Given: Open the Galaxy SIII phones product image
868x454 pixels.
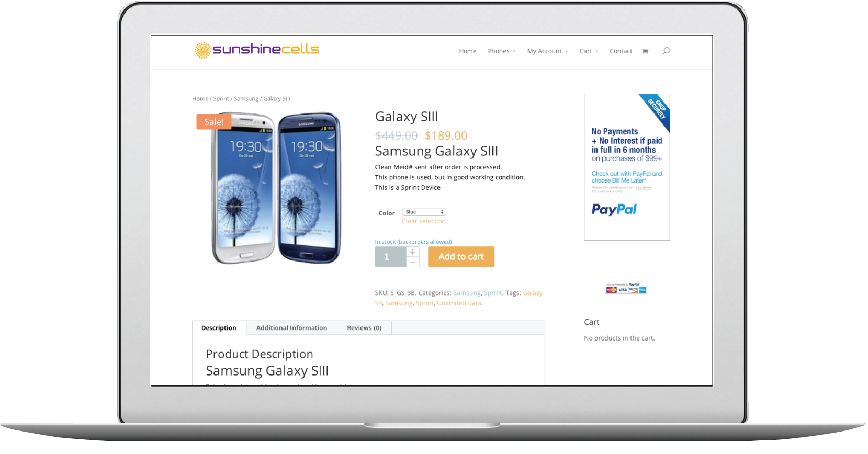Looking at the screenshot, I should [276, 188].
